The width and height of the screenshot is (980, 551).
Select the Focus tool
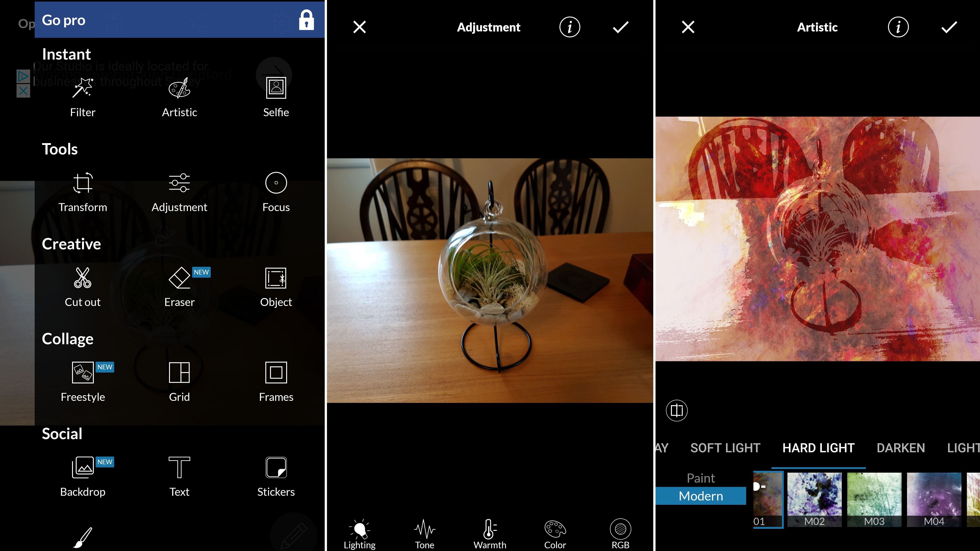coord(276,192)
